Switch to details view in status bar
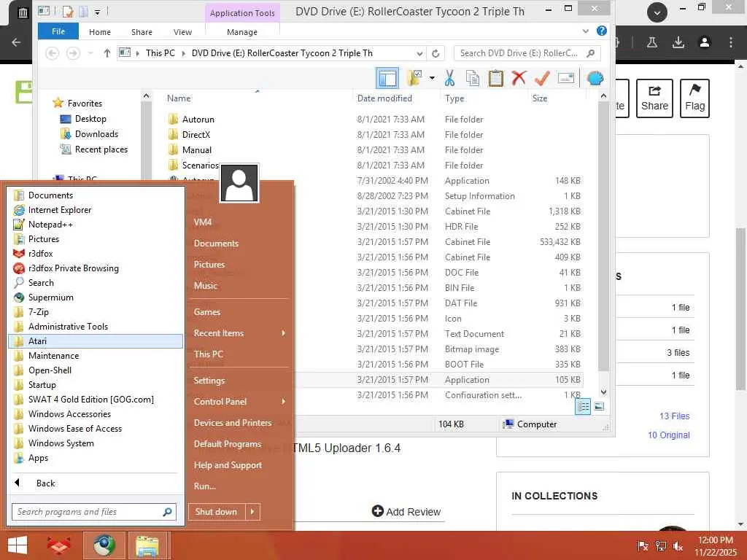Viewport: 747px width, 560px height. pos(583,406)
